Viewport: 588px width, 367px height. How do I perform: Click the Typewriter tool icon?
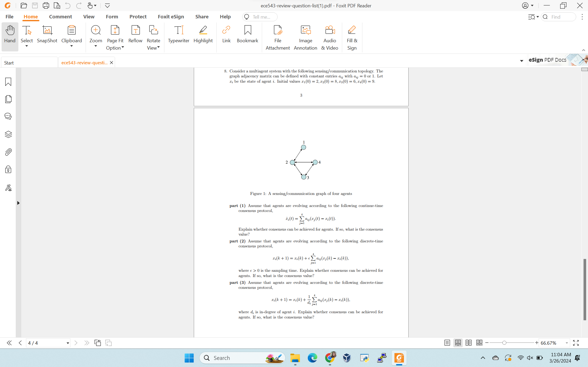click(179, 30)
